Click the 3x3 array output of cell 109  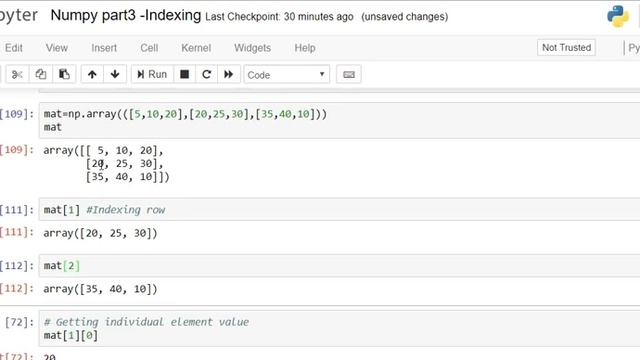click(x=106, y=164)
